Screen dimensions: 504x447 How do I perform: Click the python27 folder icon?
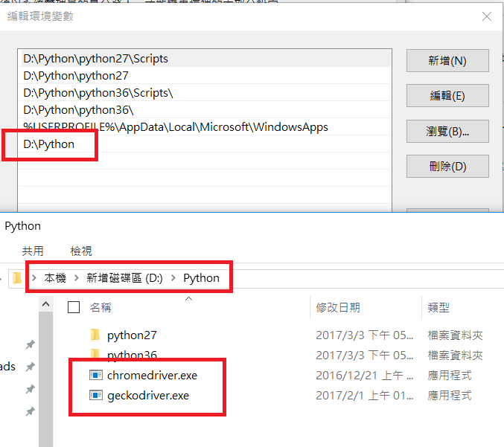95,335
